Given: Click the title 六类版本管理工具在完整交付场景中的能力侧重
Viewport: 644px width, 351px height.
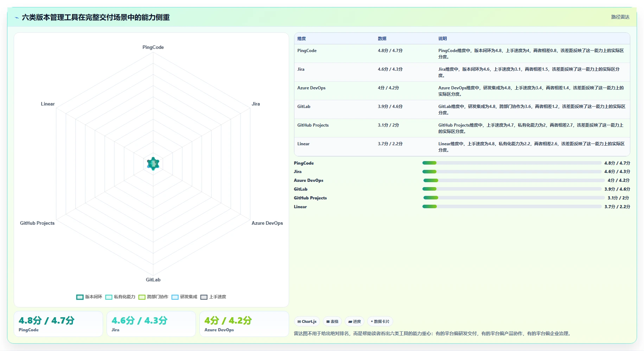Looking at the screenshot, I should pyautogui.click(x=96, y=17).
